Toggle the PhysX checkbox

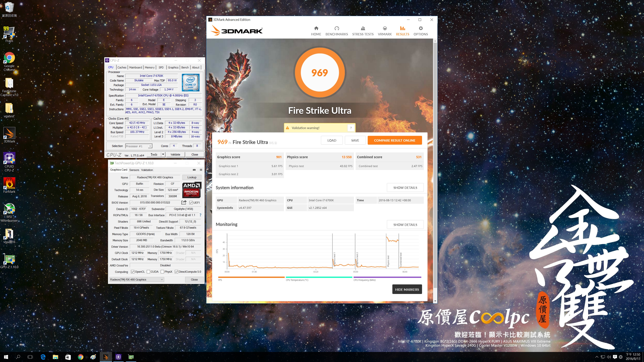point(162,271)
